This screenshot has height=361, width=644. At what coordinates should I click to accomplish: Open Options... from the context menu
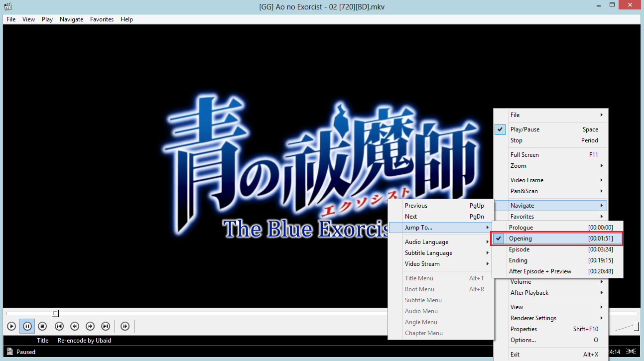pos(550,340)
